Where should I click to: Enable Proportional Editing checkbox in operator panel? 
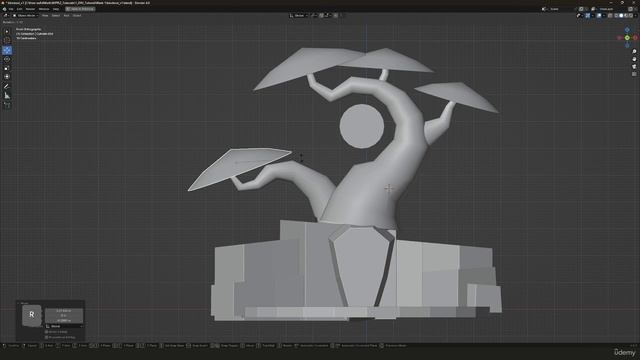click(46, 337)
